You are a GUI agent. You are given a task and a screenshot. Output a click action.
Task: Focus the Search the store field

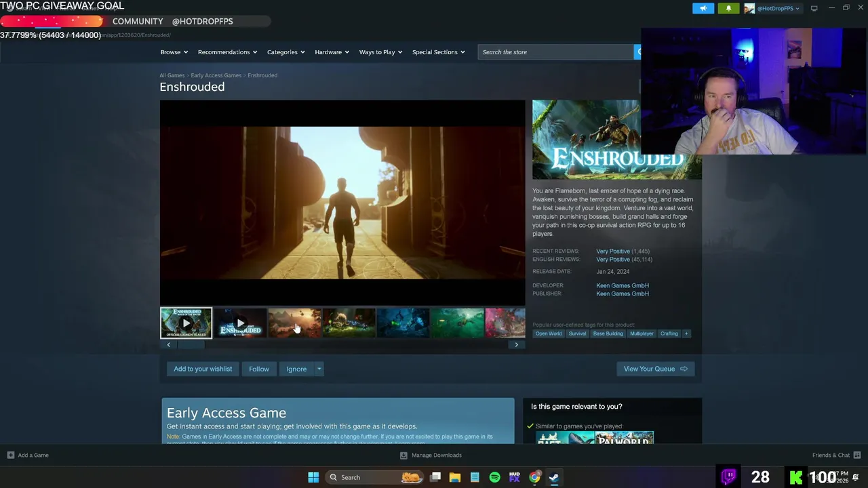555,52
